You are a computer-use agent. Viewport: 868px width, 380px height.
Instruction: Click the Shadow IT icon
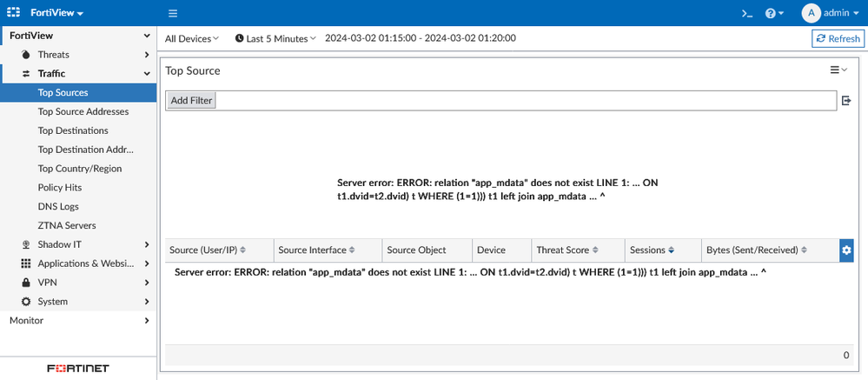click(x=25, y=244)
